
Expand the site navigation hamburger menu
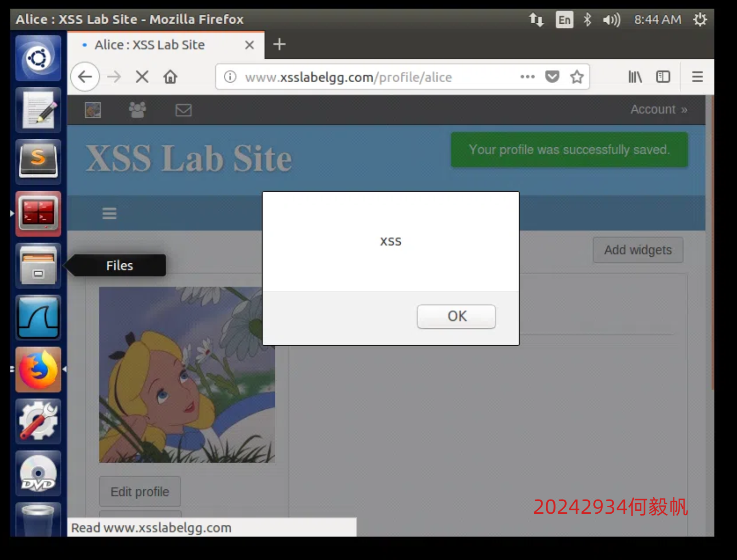[109, 214]
